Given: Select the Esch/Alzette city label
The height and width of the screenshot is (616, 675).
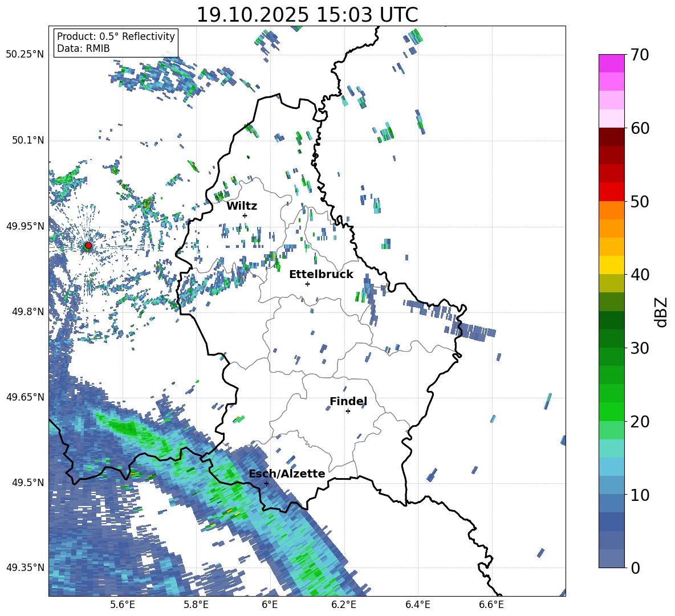Looking at the screenshot, I should (x=287, y=474).
